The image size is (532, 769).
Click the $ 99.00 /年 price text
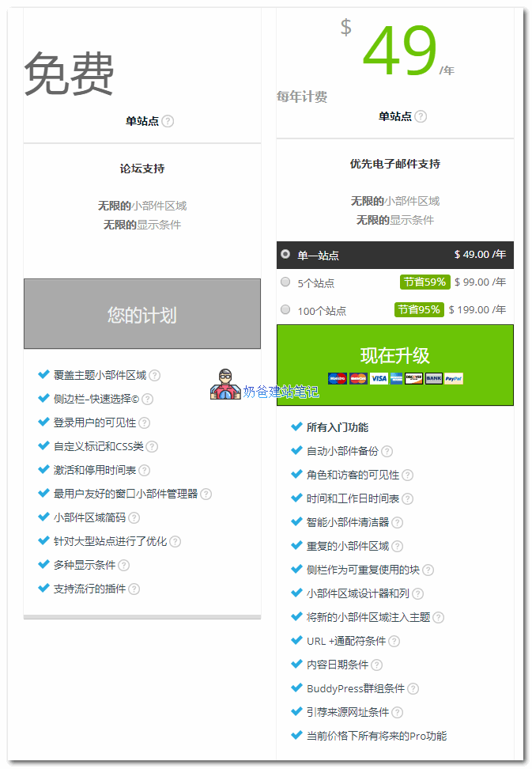[480, 282]
